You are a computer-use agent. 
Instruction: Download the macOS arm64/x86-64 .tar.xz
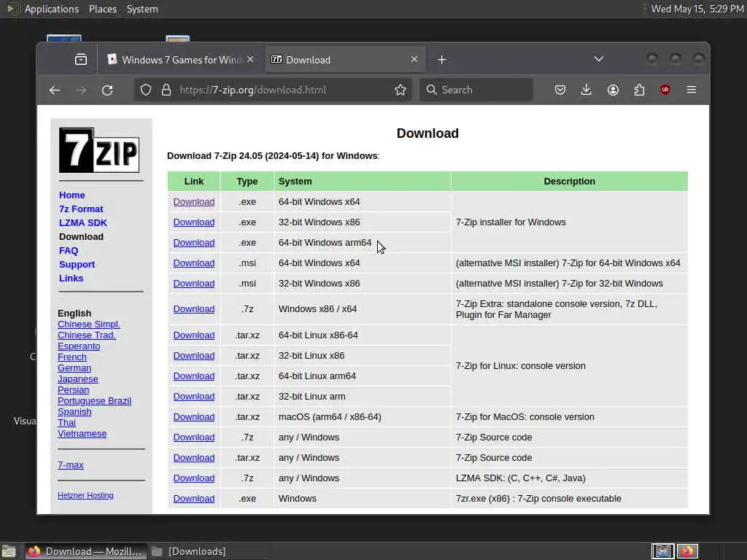tap(194, 417)
